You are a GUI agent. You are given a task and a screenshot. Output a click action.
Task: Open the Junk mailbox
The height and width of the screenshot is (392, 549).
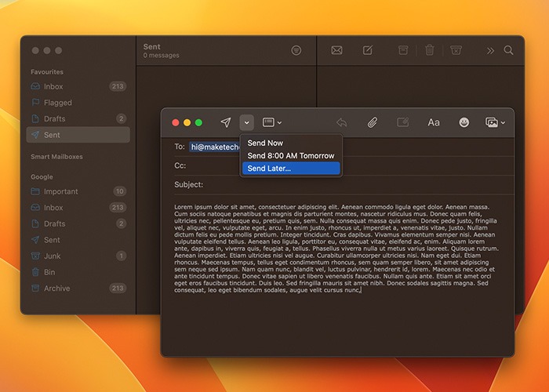click(x=78, y=256)
